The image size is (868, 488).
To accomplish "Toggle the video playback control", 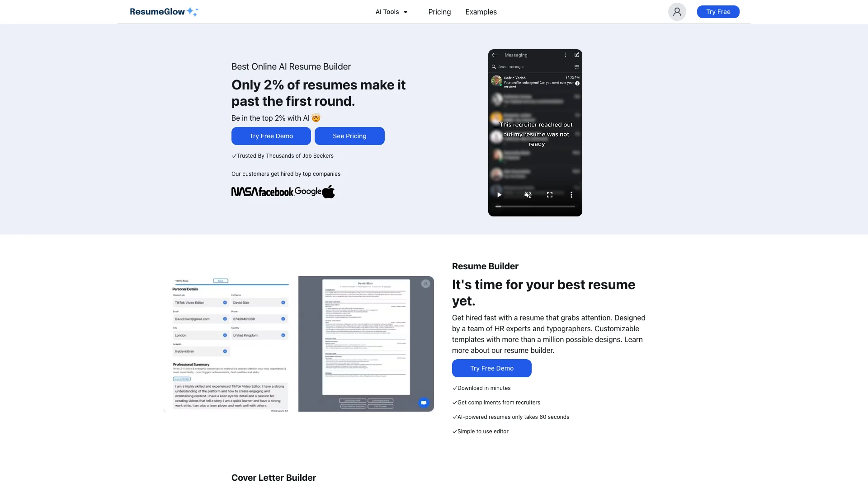I will pyautogui.click(x=500, y=195).
